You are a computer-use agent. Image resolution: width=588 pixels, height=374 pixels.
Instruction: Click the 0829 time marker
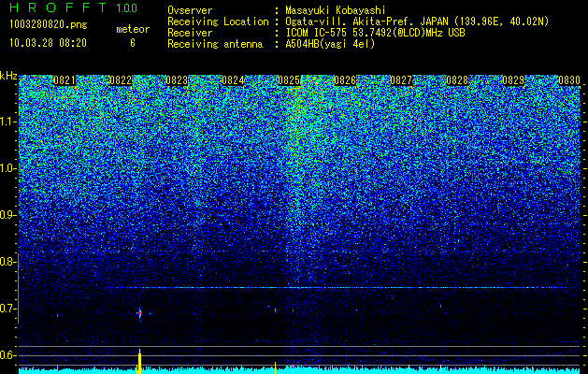tap(513, 80)
